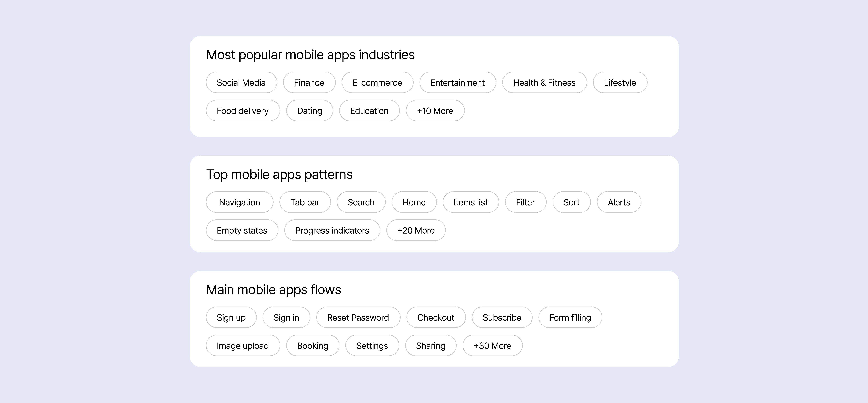Select the Progress indicators tag
The width and height of the screenshot is (868, 403).
pos(332,230)
